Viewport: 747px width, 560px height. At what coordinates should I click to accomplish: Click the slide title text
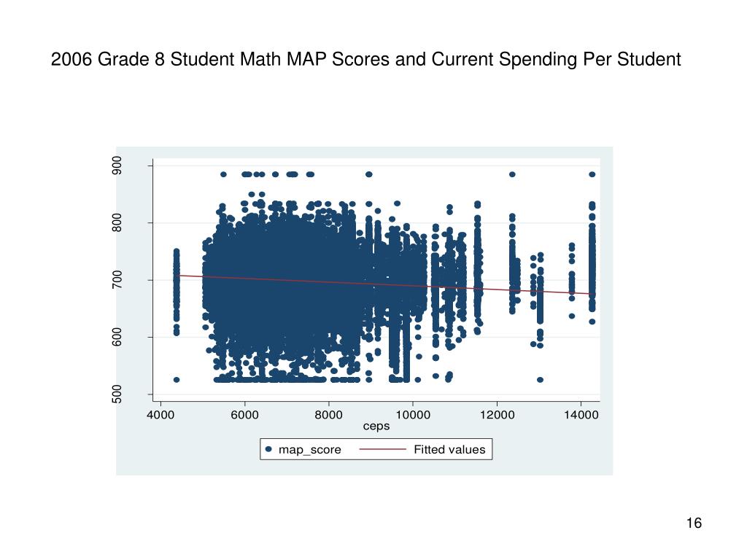click(x=365, y=60)
